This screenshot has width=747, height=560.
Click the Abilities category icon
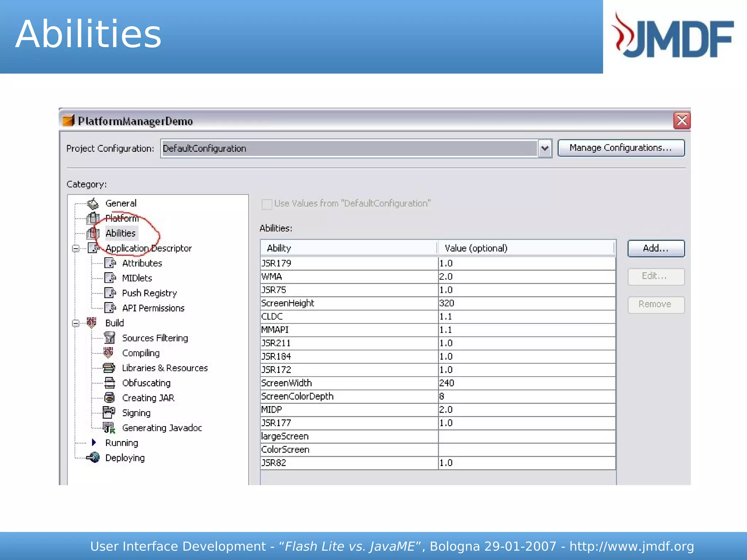[93, 233]
